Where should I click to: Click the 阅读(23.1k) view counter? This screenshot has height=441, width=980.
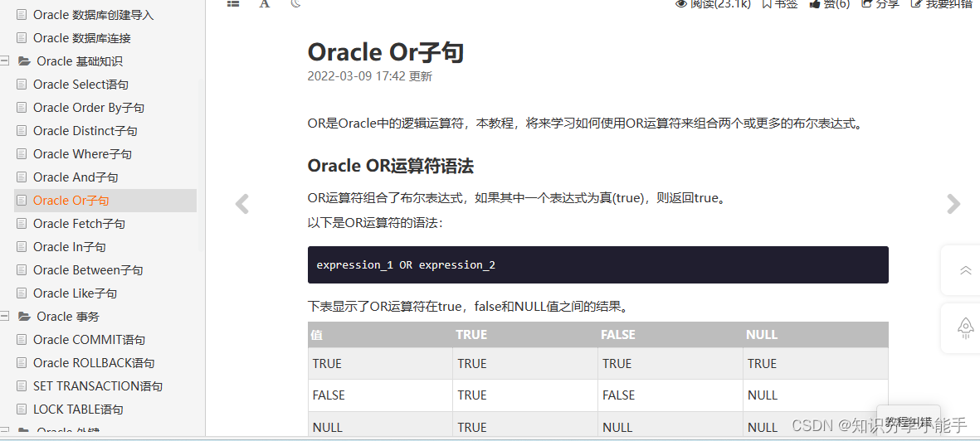coord(713,4)
